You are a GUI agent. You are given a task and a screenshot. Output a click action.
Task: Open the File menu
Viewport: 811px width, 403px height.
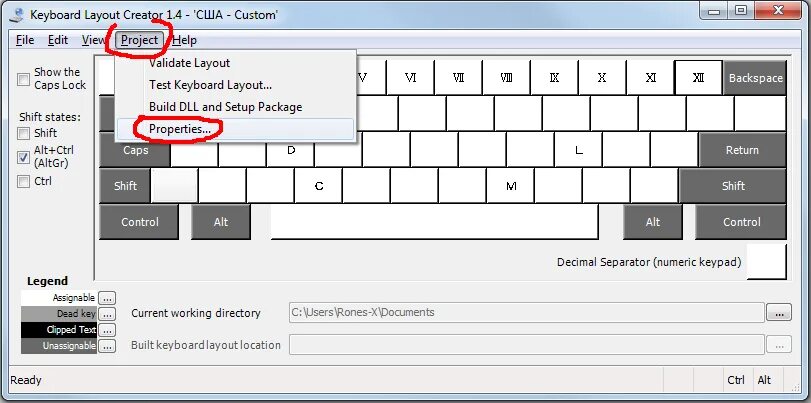25,40
